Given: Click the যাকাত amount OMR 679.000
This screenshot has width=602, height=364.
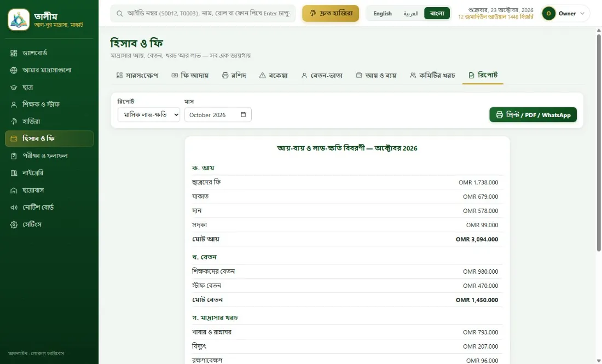Looking at the screenshot, I should 481,197.
